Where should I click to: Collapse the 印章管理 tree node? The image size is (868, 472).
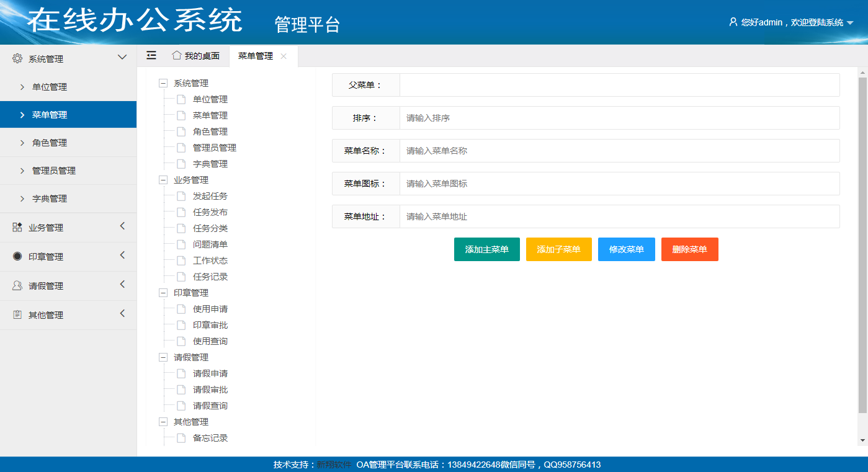point(163,293)
